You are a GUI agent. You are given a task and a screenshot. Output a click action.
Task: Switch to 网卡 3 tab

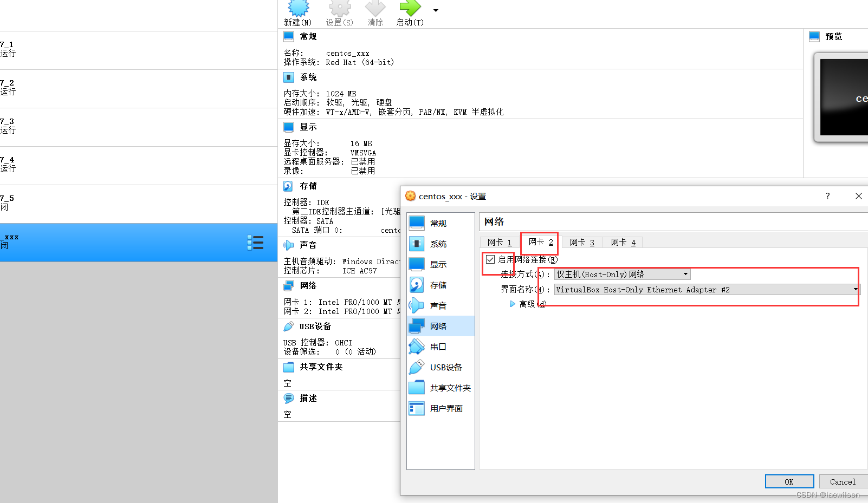click(x=582, y=243)
